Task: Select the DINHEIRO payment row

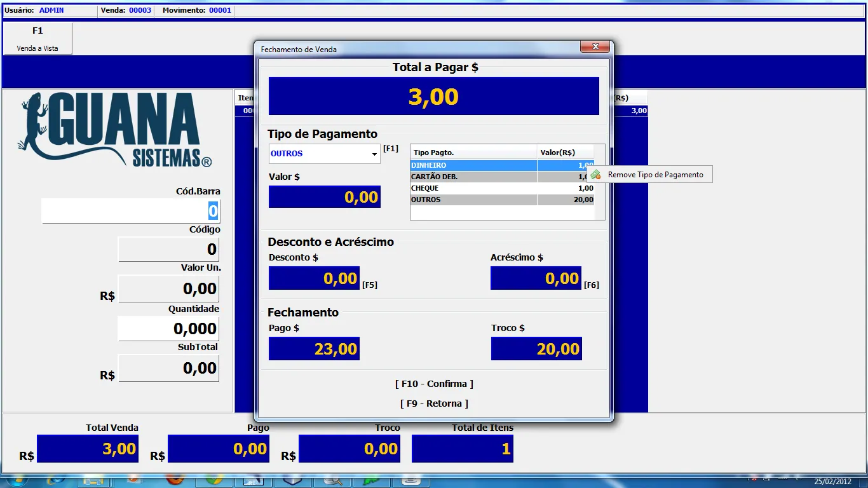Action: (502, 165)
